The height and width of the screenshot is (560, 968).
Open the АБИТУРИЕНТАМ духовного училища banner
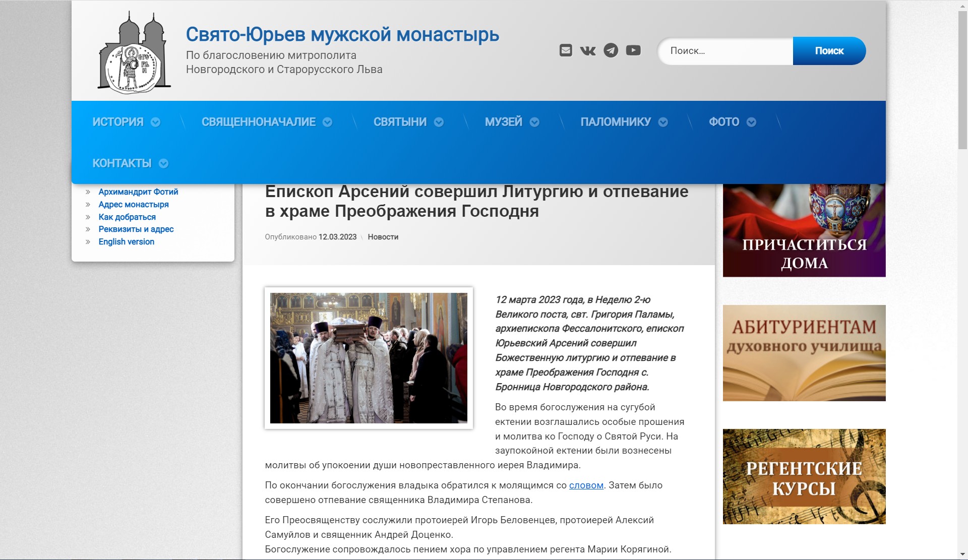pyautogui.click(x=804, y=353)
